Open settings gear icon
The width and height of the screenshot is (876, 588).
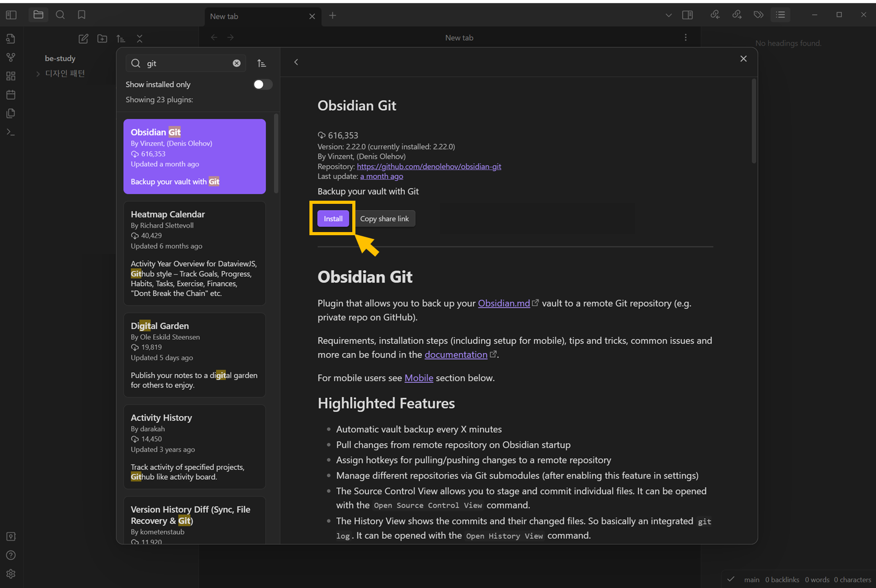(x=10, y=574)
